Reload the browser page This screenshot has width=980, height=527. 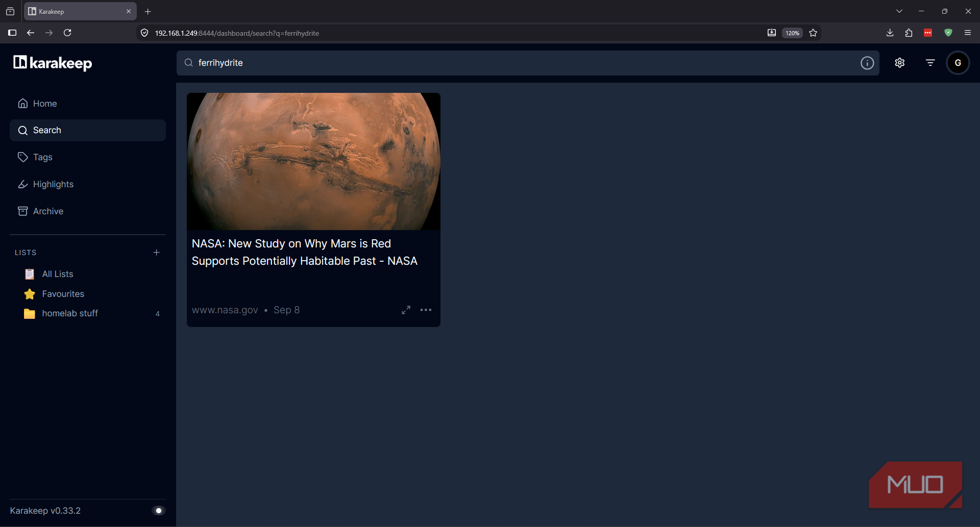67,33
